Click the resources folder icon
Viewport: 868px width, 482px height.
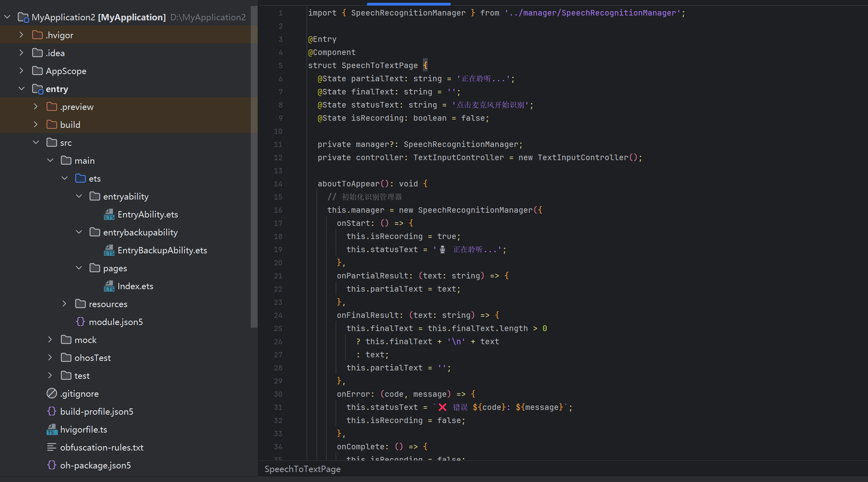point(81,304)
